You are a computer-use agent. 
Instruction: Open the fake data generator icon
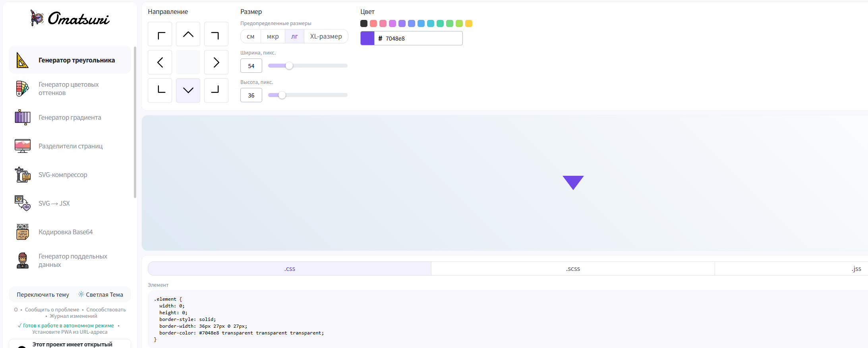(22, 261)
